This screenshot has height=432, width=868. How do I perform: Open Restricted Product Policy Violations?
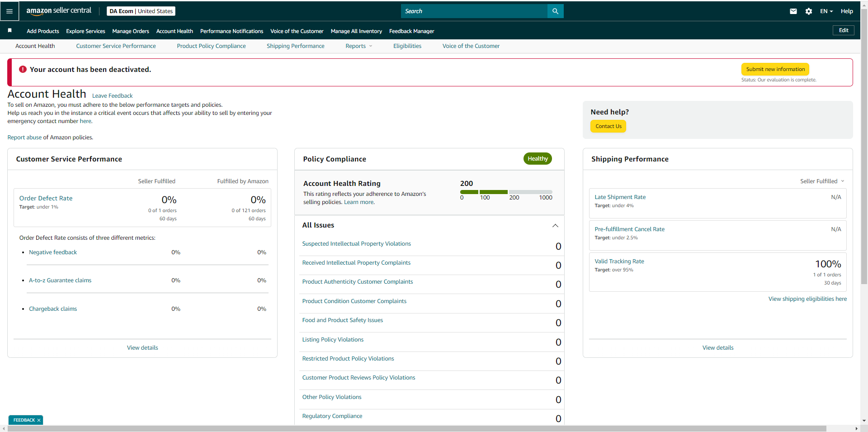[348, 359]
